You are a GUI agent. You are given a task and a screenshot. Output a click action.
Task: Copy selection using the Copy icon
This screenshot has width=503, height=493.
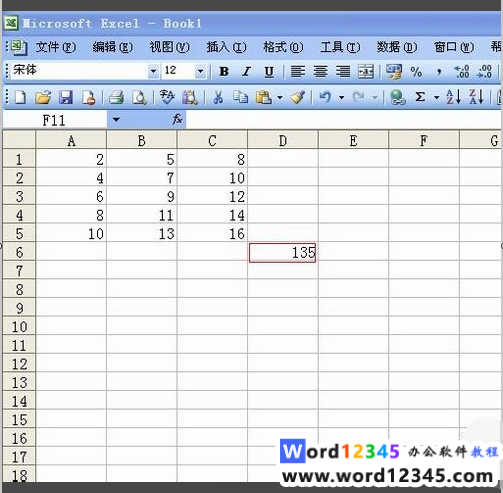point(240,97)
